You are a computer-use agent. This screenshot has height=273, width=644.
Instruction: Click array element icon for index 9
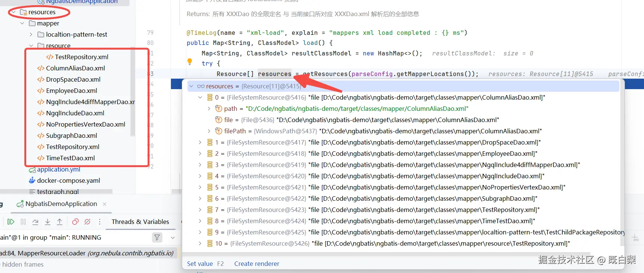(x=210, y=232)
